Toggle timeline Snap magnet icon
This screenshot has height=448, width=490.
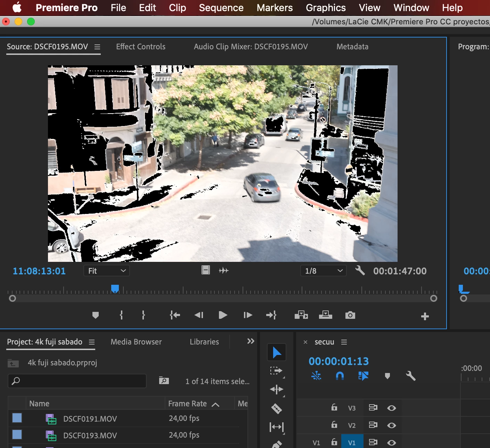pyautogui.click(x=340, y=376)
